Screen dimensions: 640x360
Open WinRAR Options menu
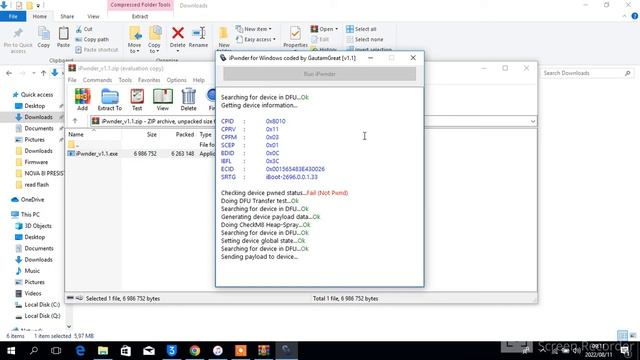coord(176,80)
